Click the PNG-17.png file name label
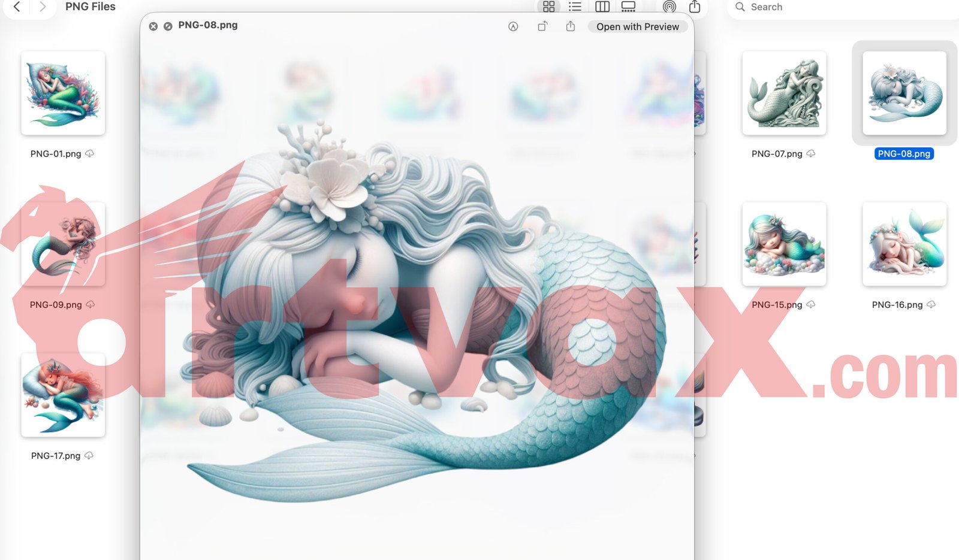This screenshot has width=959, height=560. coord(56,456)
